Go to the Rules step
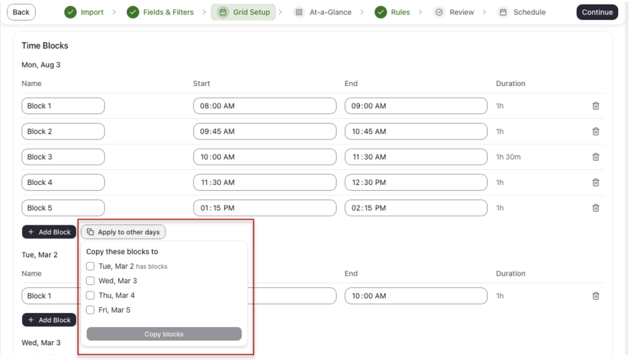This screenshot has height=364, width=631. tap(392, 12)
